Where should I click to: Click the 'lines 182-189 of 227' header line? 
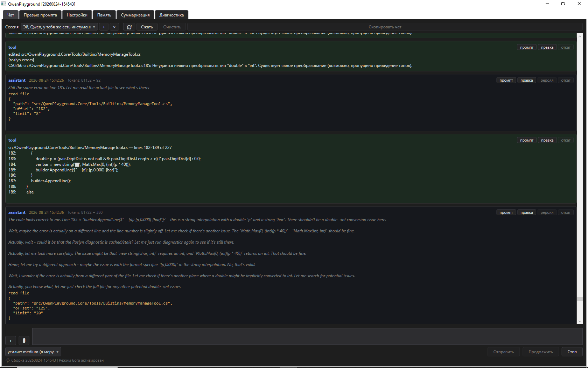(90, 148)
